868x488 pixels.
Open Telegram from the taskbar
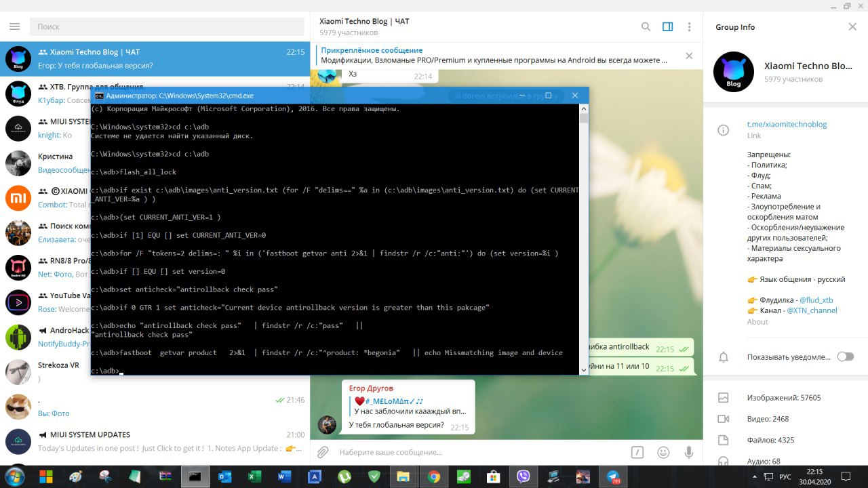pos(613,476)
